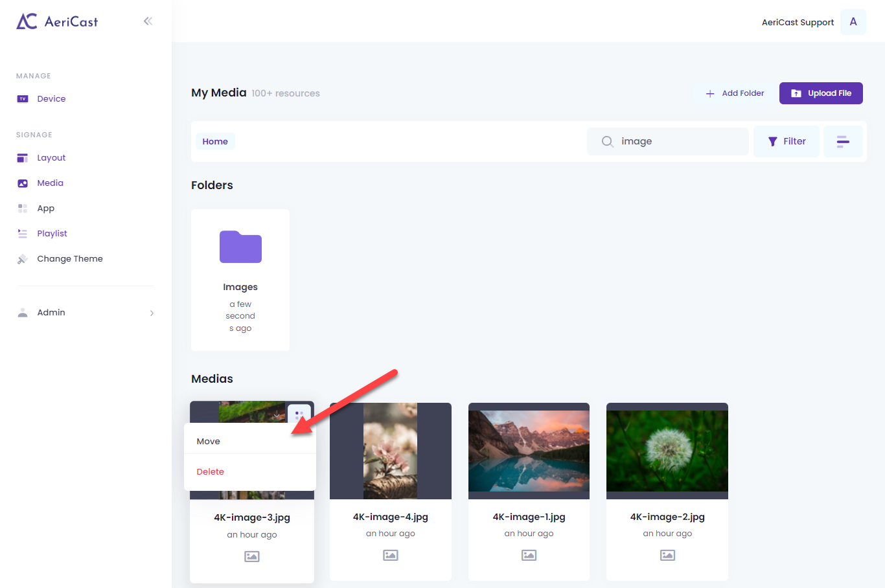
Task: Choose Delete from the context menu
Action: tap(250, 471)
